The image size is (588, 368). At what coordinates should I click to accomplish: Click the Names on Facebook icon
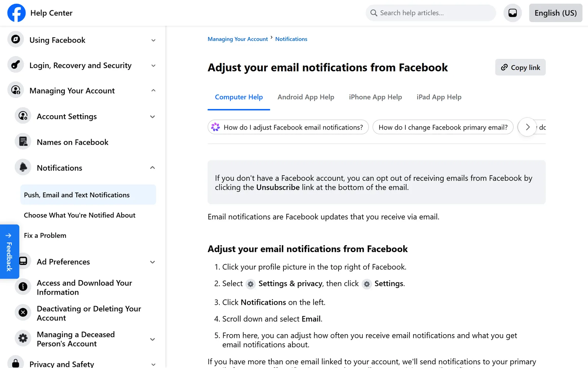[x=23, y=142]
